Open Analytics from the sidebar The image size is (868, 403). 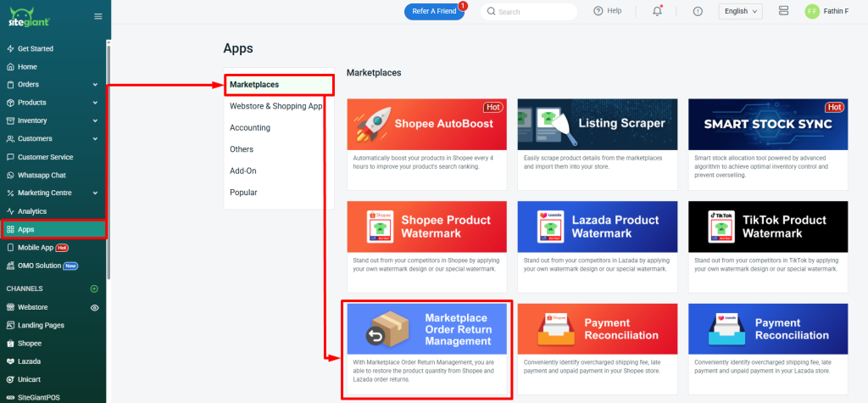coord(32,211)
